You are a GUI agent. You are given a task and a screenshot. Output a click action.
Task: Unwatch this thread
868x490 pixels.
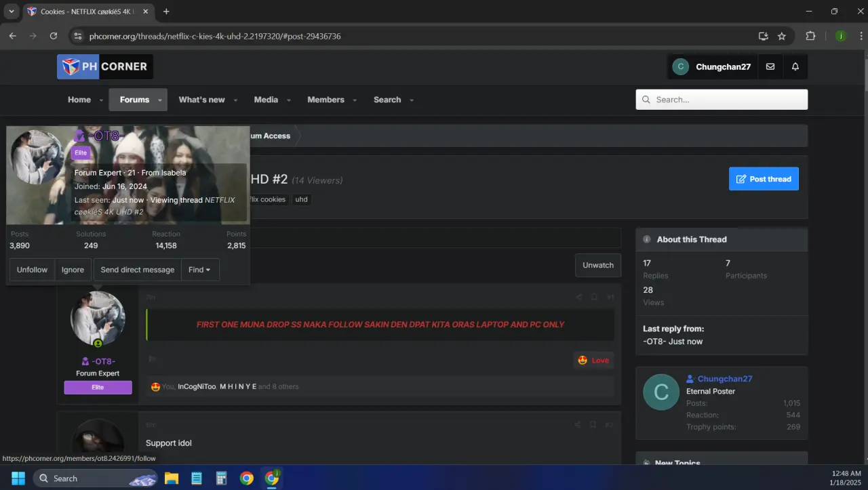tap(598, 265)
